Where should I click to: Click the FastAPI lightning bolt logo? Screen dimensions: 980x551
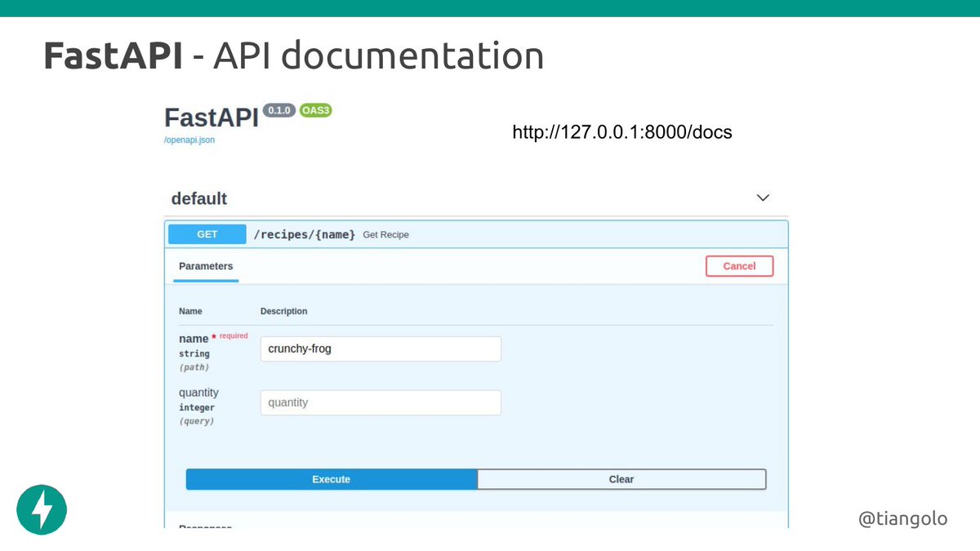coord(42,510)
